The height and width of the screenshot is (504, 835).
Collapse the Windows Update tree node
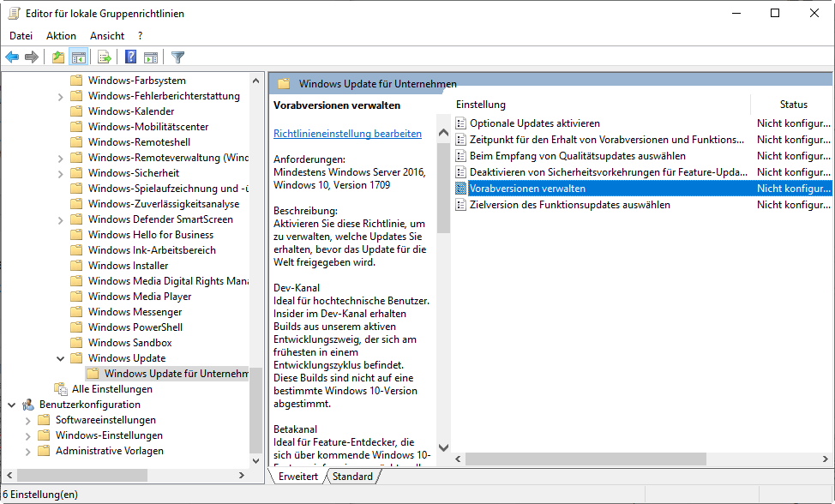(x=60, y=358)
